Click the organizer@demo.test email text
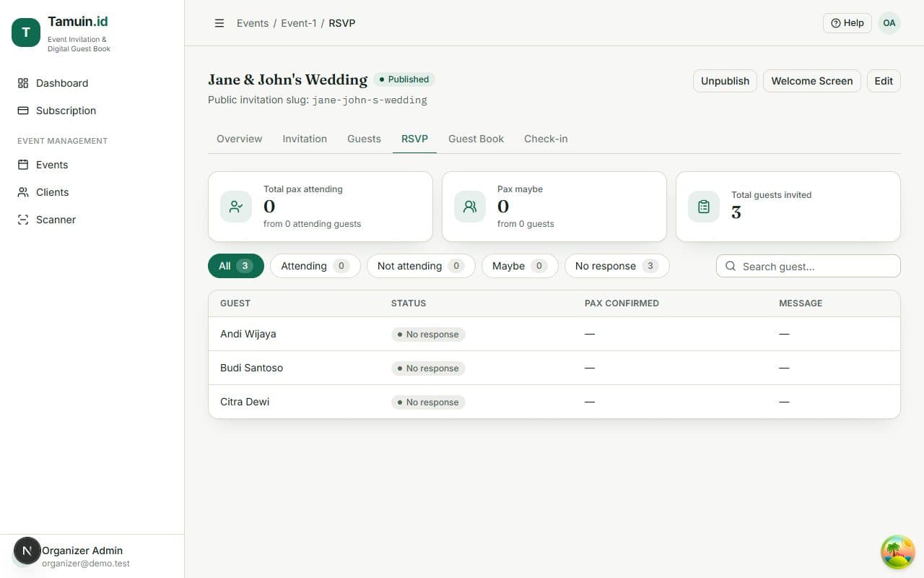The width and height of the screenshot is (924, 578). (x=86, y=564)
